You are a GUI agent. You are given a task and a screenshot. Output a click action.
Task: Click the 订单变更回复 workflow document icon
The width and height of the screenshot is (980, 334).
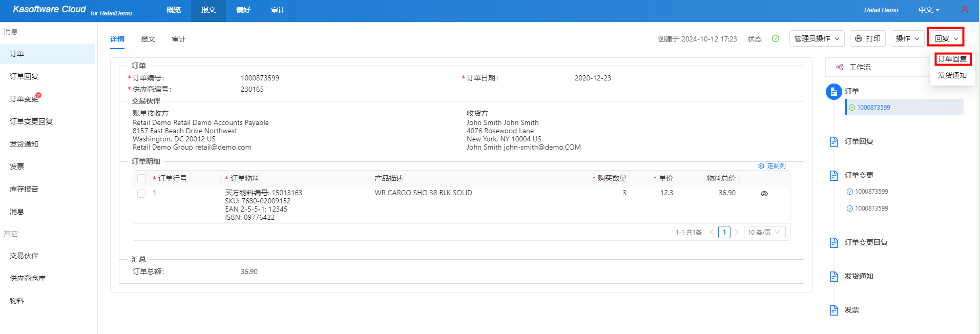pyautogui.click(x=833, y=243)
